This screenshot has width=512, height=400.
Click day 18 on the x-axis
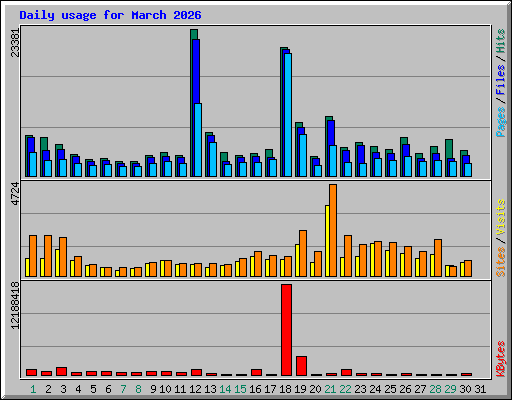coord(285,389)
